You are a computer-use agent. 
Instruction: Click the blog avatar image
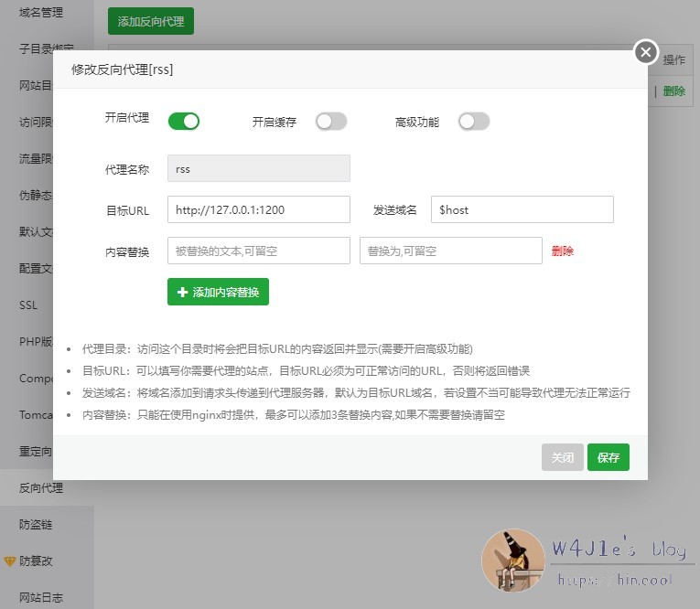(512, 560)
